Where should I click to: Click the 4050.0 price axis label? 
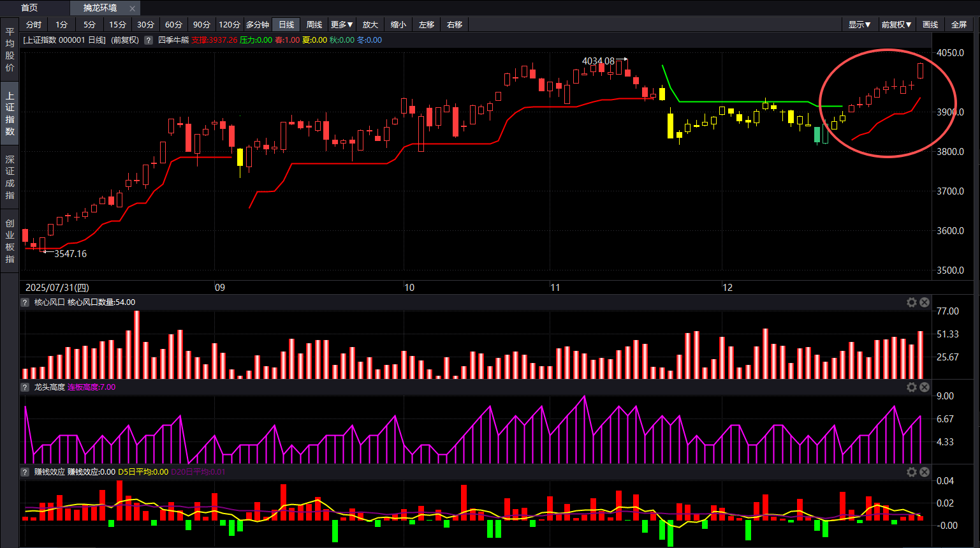click(950, 53)
